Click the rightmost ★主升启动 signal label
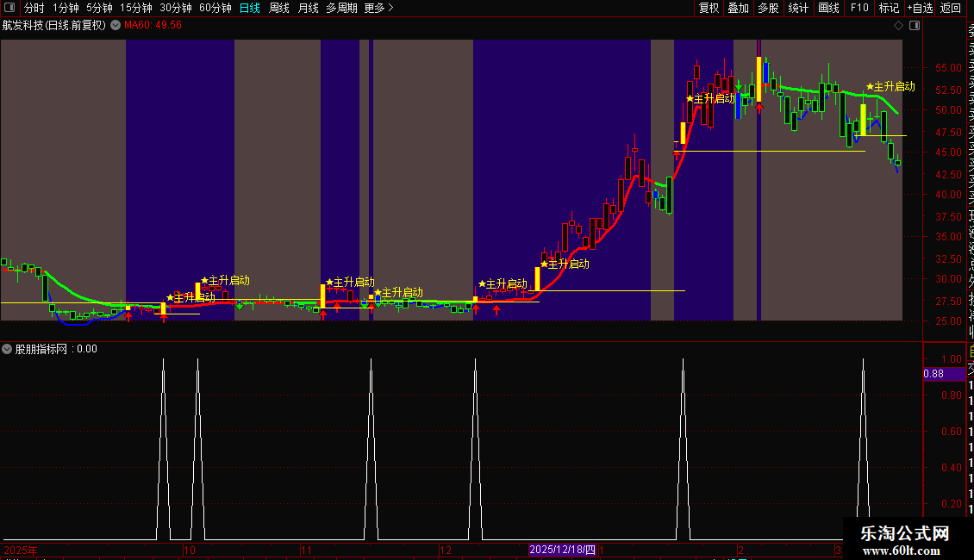 [x=890, y=87]
